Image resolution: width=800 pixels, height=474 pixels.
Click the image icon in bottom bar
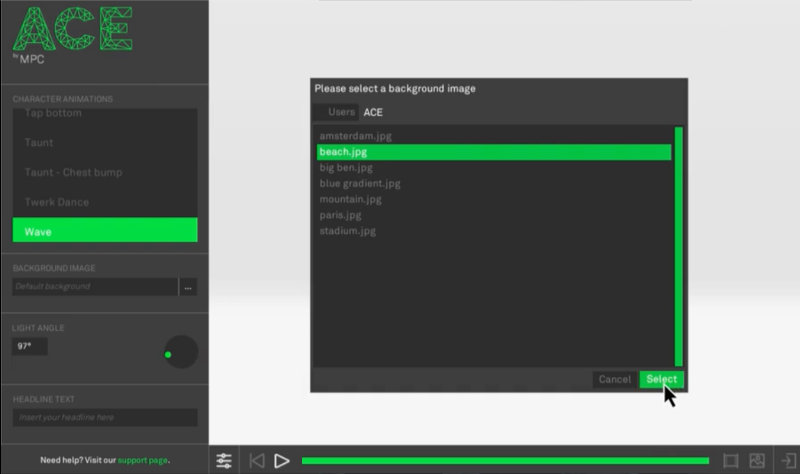tap(757, 461)
